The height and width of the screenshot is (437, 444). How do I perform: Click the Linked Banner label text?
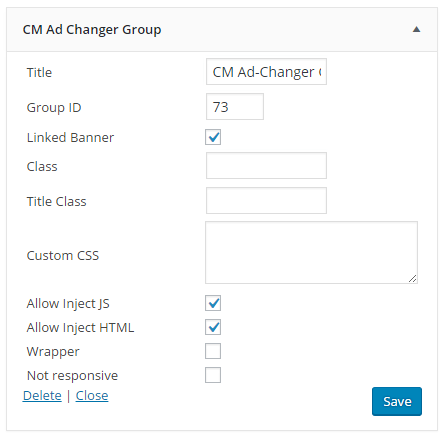(x=70, y=137)
